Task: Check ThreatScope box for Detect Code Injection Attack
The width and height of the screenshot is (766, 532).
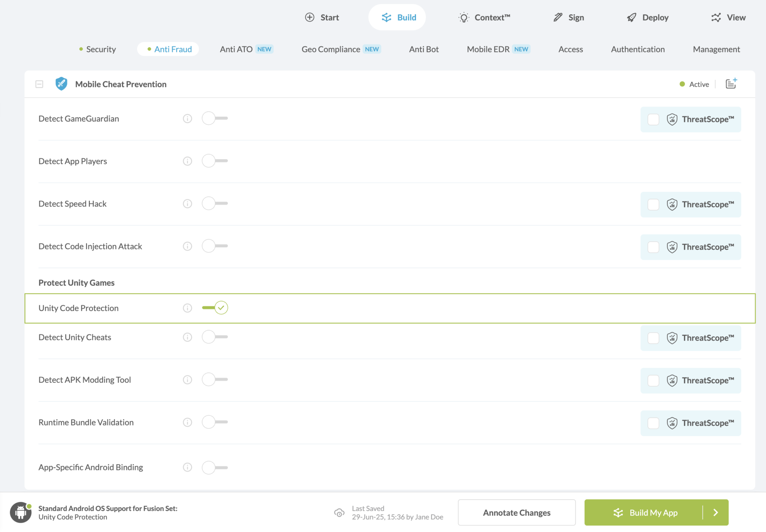Action: (x=653, y=247)
